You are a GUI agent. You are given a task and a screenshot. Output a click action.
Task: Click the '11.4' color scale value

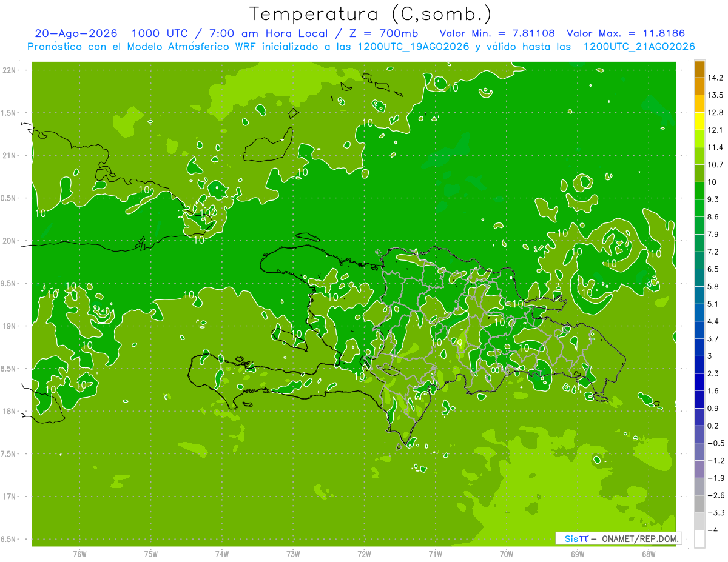click(715, 147)
